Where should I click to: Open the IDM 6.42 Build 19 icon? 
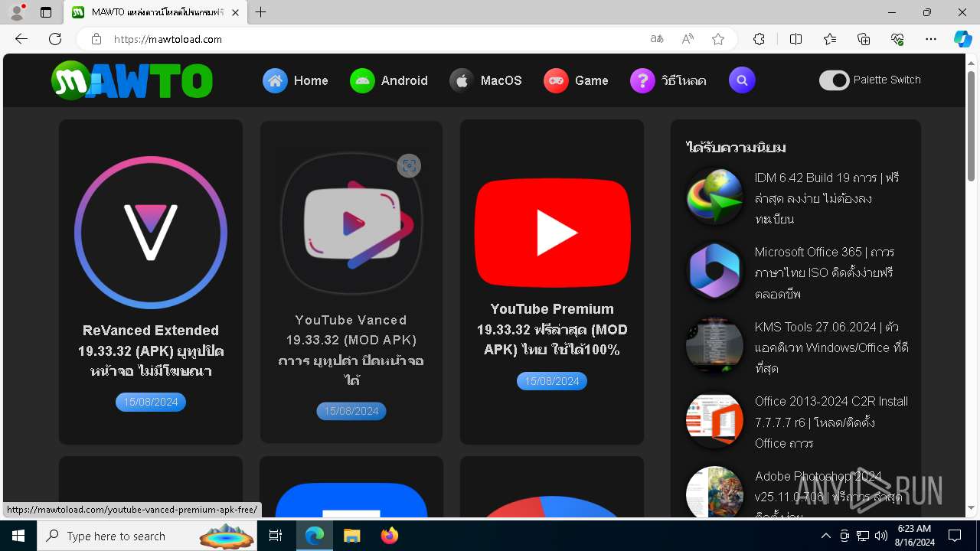click(714, 197)
